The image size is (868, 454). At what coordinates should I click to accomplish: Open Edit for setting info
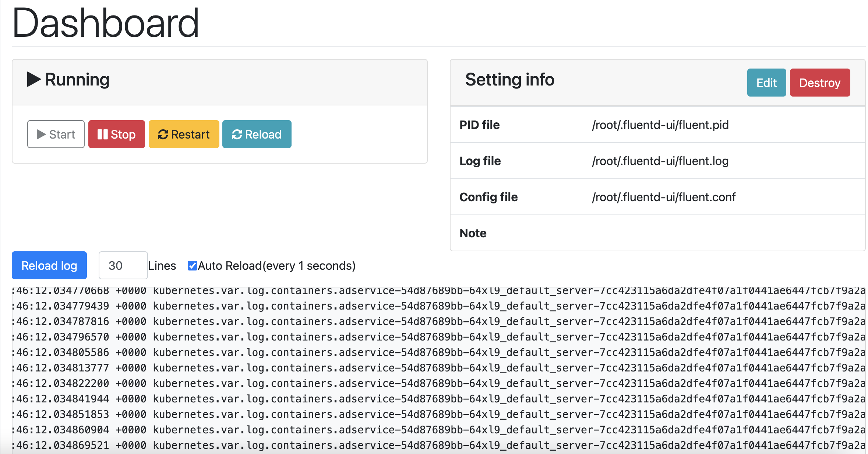[766, 83]
